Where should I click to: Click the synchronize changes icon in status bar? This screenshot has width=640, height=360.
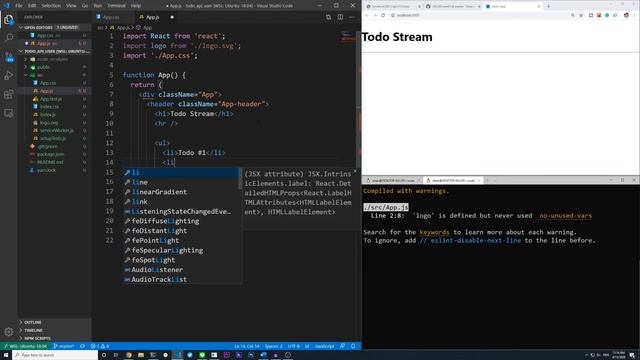pos(82,346)
